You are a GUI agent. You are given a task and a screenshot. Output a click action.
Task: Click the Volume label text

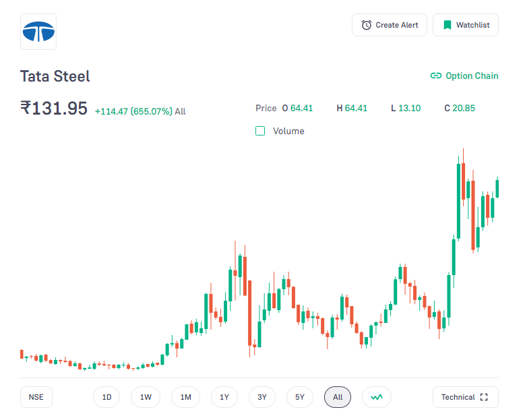click(288, 131)
